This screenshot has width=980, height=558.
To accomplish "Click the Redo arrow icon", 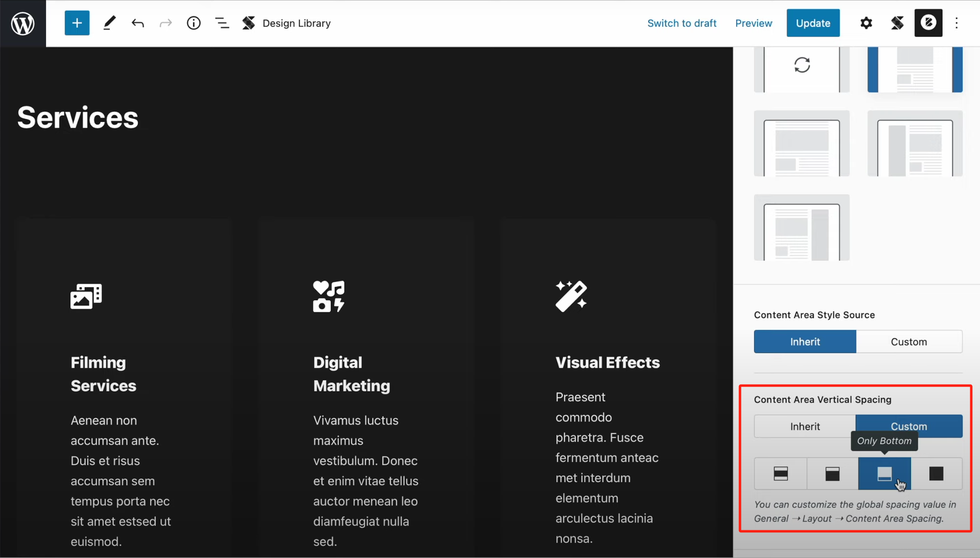I will [x=165, y=23].
